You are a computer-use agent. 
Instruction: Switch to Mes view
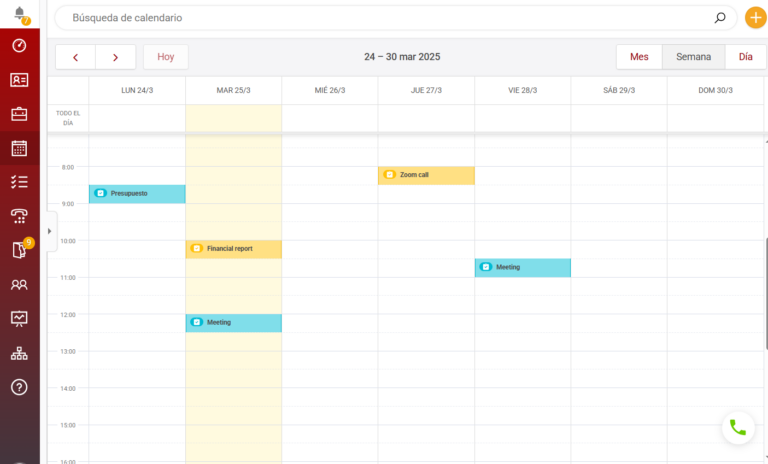pos(639,57)
